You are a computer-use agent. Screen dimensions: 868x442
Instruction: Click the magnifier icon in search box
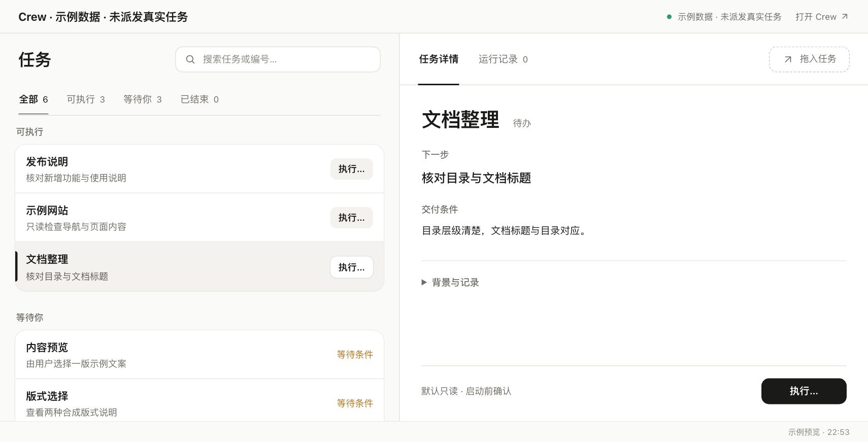tap(190, 59)
